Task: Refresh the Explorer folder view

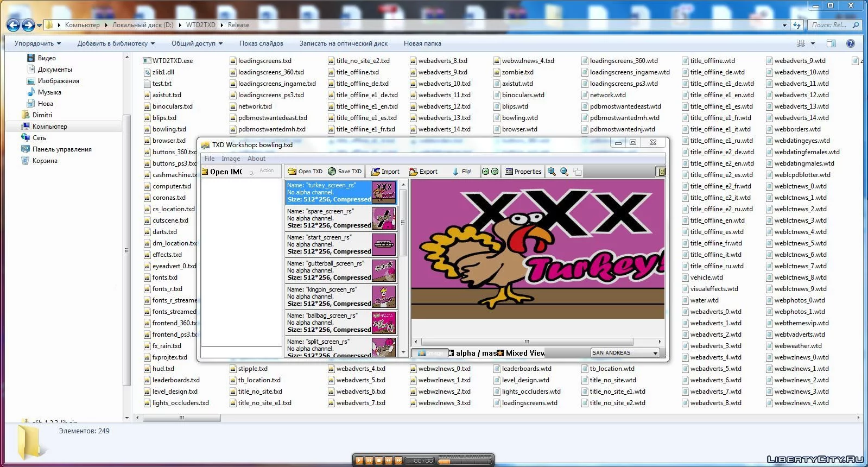Action: coord(796,25)
